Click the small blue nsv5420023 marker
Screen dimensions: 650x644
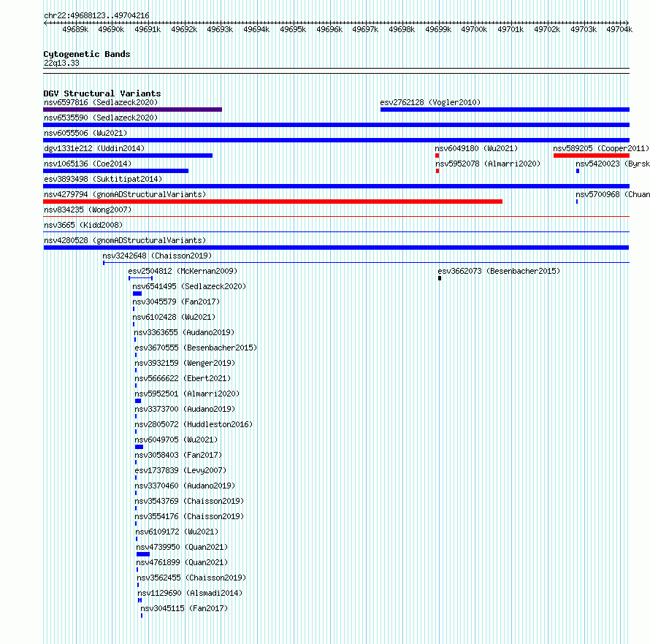[x=578, y=171]
